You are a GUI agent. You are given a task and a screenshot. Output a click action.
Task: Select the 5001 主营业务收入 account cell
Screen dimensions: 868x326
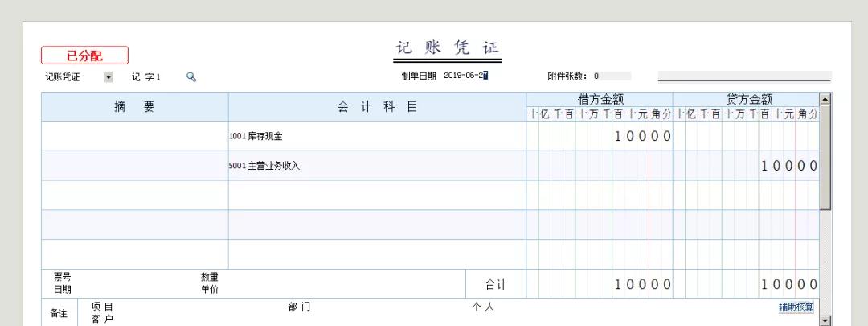376,166
